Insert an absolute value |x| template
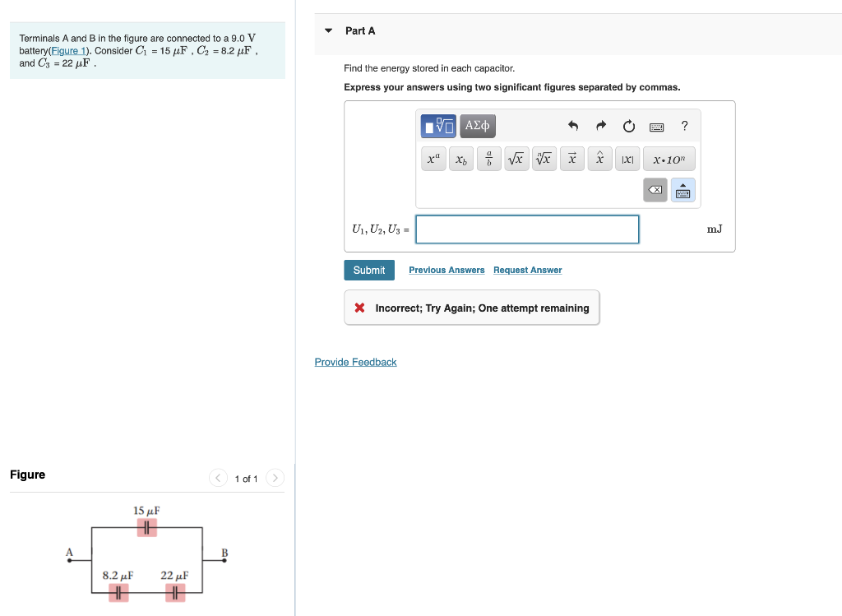 [x=627, y=159]
